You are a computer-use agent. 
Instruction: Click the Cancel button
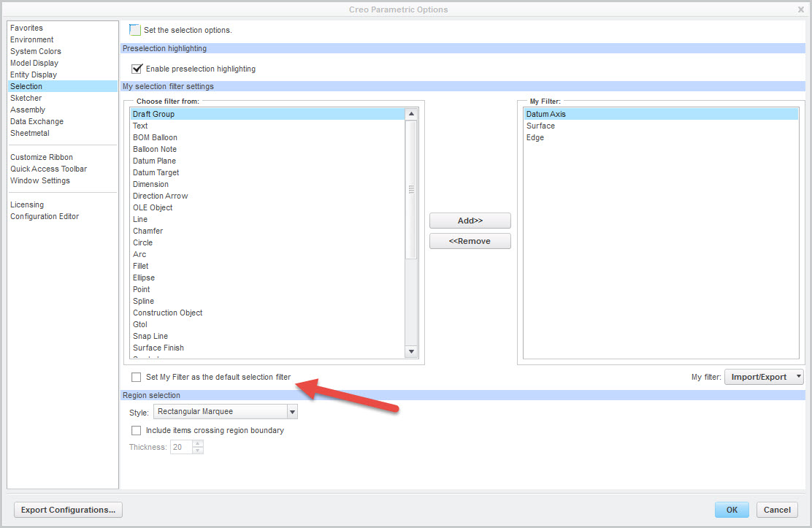(777, 510)
